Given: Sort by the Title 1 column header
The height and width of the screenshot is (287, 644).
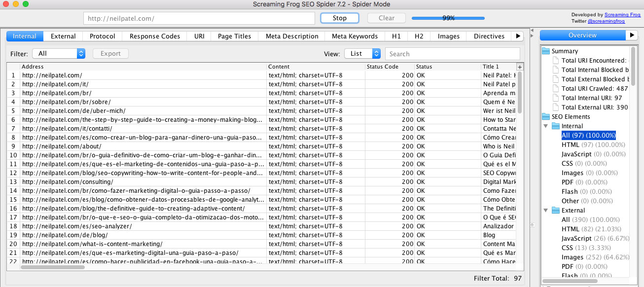Looking at the screenshot, I should [x=499, y=67].
